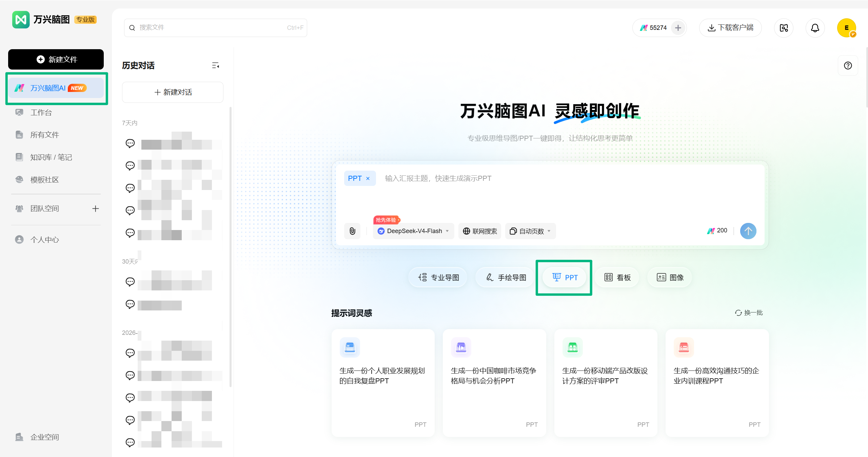This screenshot has width=868, height=457.
Task: Click the screenshot capture icon in header
Action: [784, 28]
